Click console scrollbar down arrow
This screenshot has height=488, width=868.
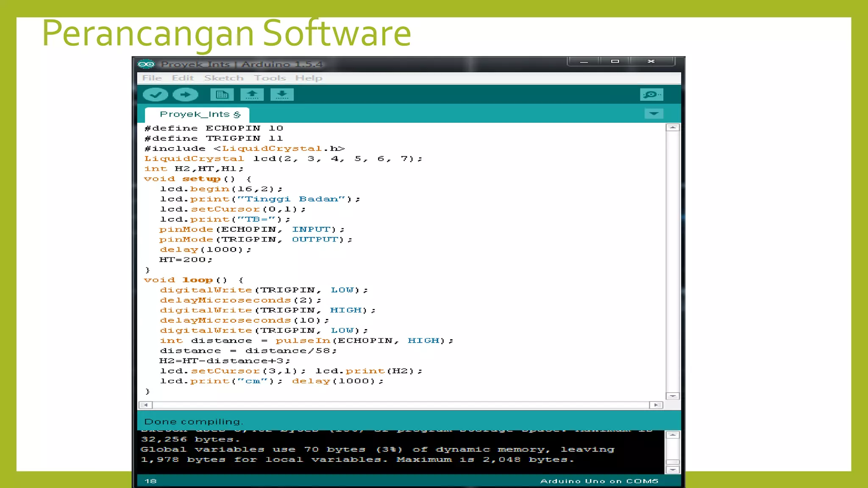point(673,470)
